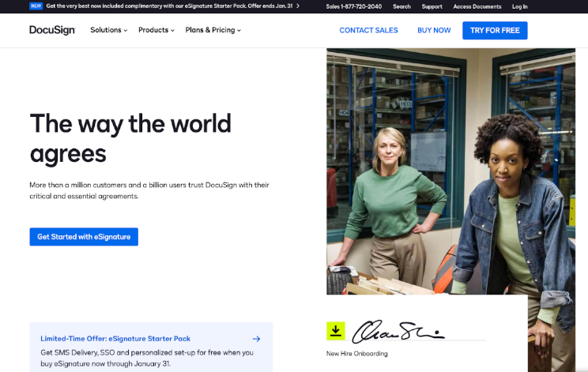Click the yellow download icon beside signature
588x372 pixels.
[x=336, y=331]
